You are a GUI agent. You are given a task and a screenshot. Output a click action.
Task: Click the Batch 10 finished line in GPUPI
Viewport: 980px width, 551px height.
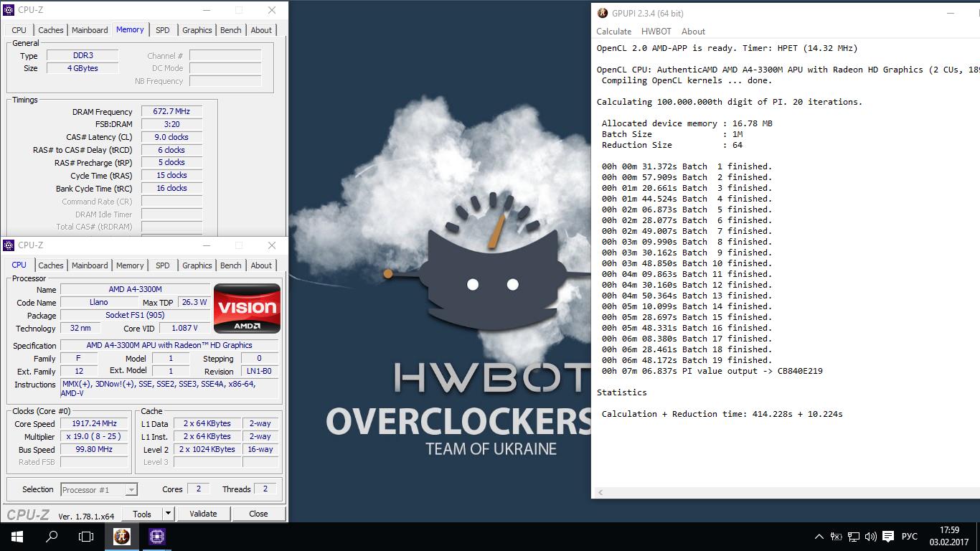click(687, 263)
